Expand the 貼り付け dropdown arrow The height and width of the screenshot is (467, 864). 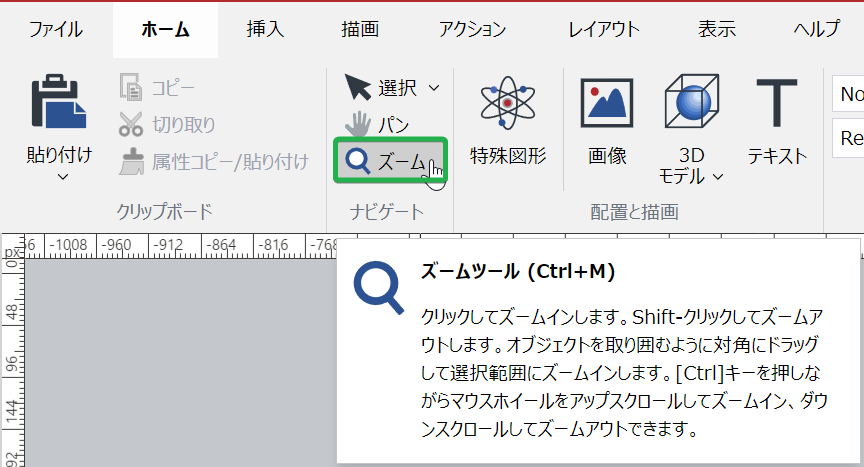[63, 177]
